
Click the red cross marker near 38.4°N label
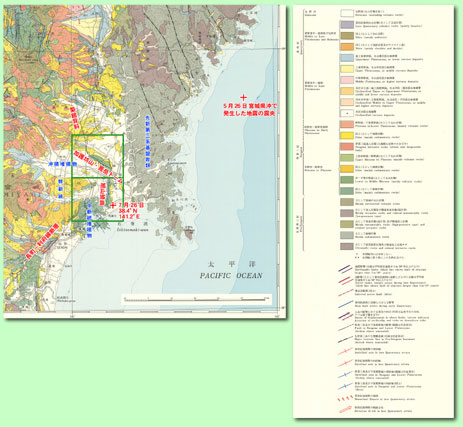(x=113, y=206)
